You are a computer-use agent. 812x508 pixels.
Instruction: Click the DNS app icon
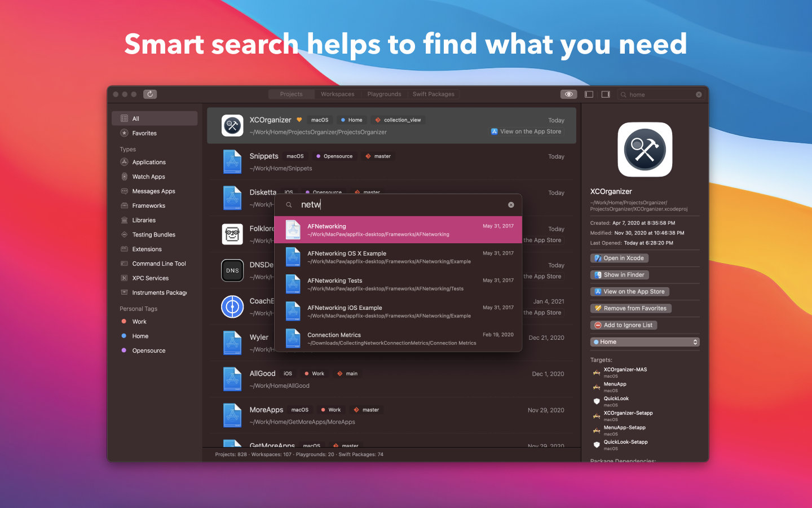pos(232,270)
